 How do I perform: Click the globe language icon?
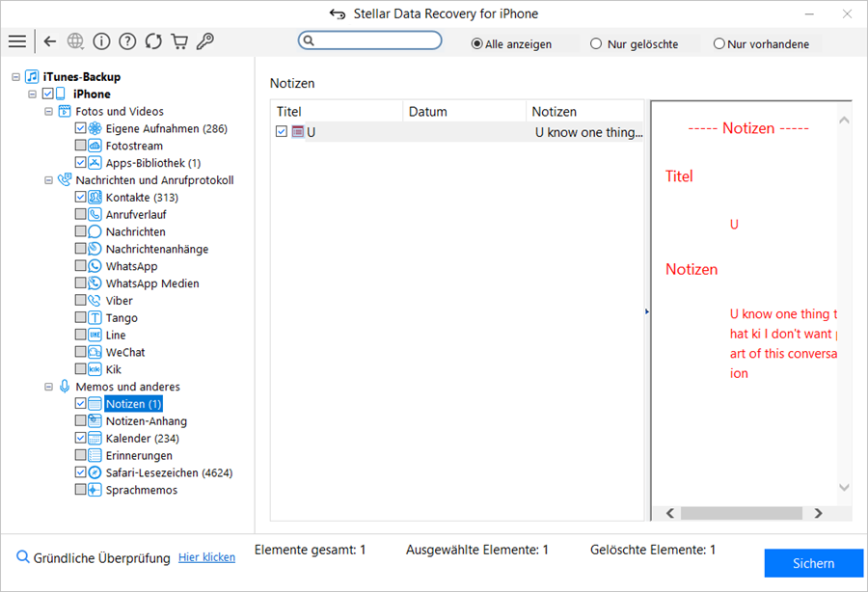pyautogui.click(x=75, y=40)
